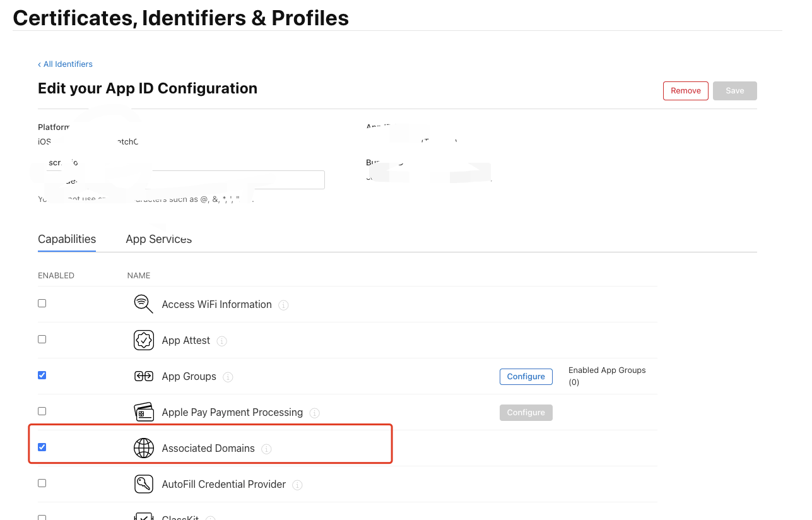Click the App Groups label
This screenshot has width=812, height=520.
pos(189,376)
